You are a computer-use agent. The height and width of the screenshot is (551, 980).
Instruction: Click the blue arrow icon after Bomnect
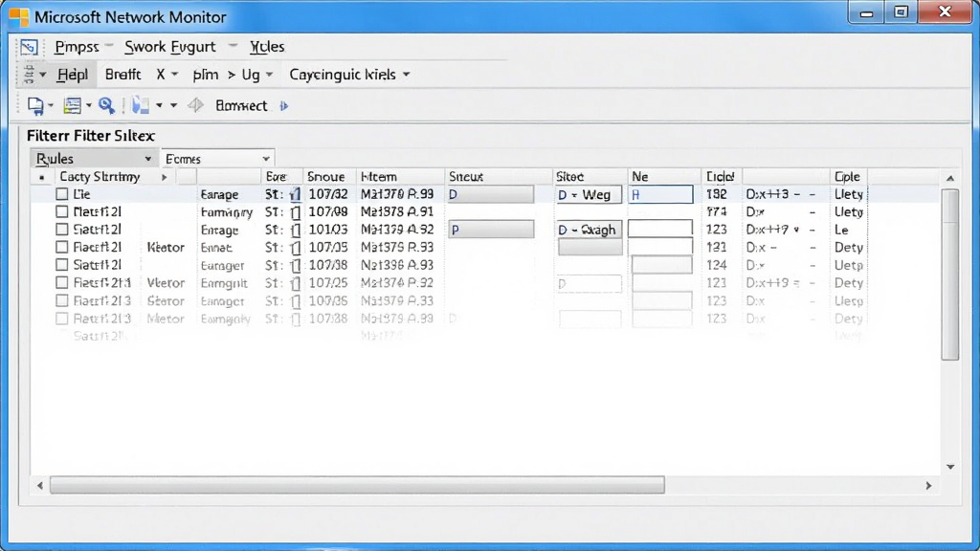tap(284, 106)
